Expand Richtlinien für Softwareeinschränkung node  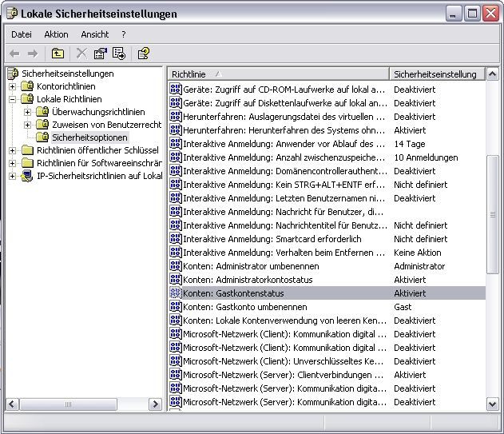(12, 163)
